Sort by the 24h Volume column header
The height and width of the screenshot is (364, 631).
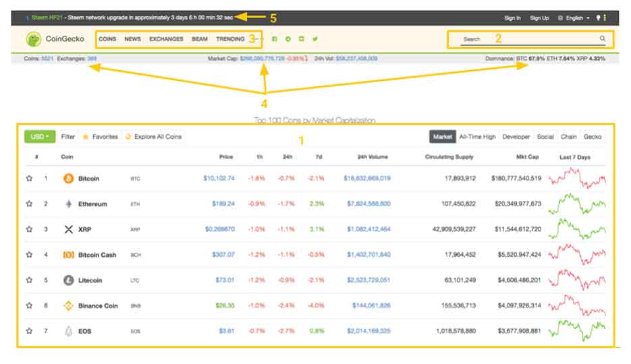tap(373, 157)
